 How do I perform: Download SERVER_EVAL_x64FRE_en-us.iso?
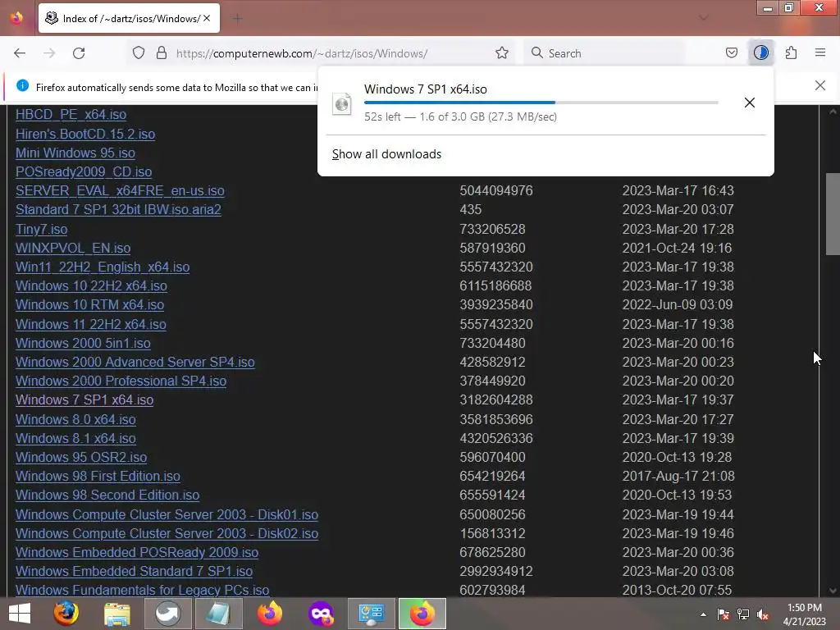[x=120, y=190]
